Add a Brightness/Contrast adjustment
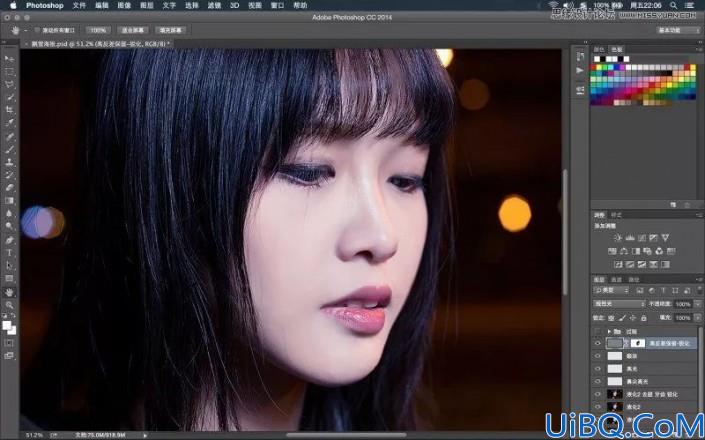This screenshot has width=705, height=440. pyautogui.click(x=618, y=238)
